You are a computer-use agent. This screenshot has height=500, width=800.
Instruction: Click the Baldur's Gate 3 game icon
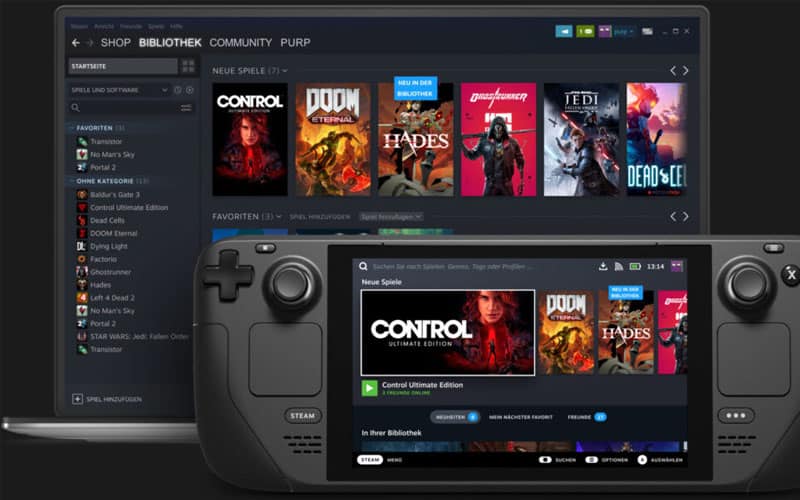82,194
